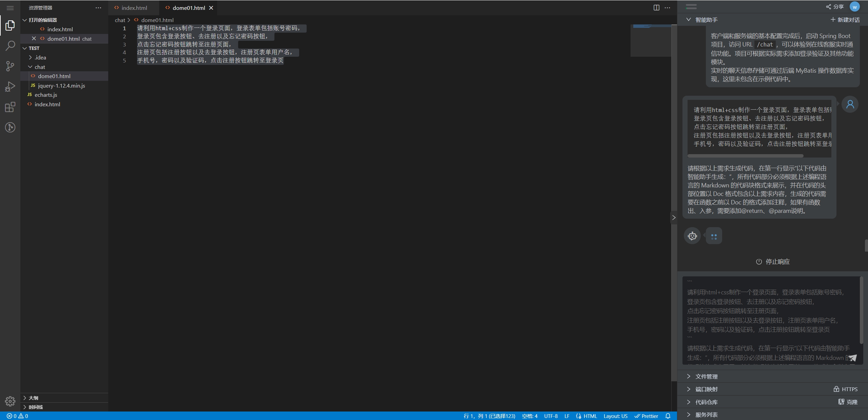868x420 pixels.
Task: Change UTF-8 file encoding
Action: click(x=551, y=416)
